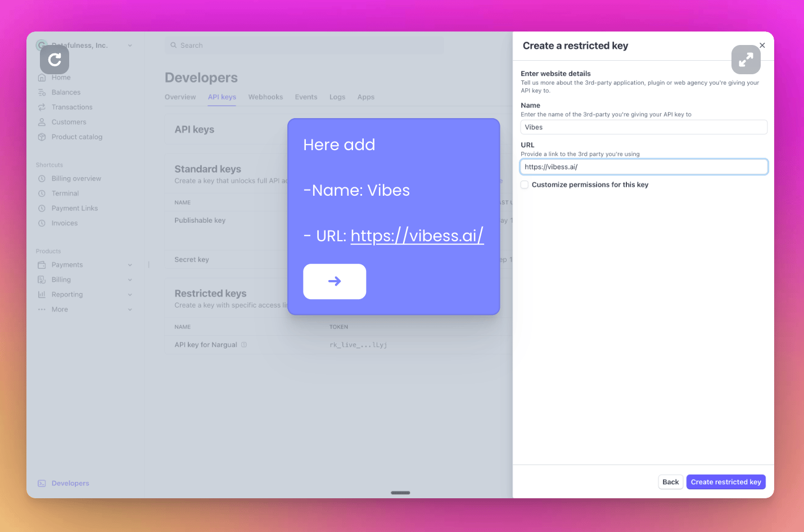Click the reload icon button
This screenshot has height=532, width=804.
[55, 60]
